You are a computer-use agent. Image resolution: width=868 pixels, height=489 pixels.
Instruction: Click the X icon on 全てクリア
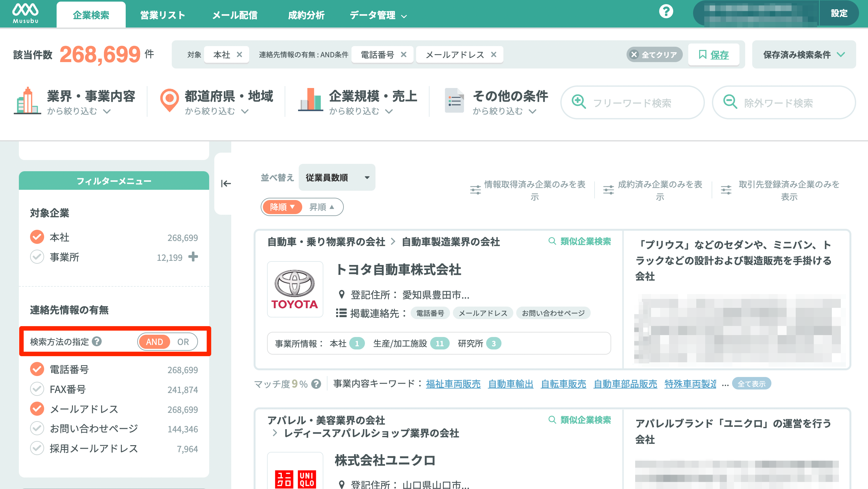(x=634, y=55)
